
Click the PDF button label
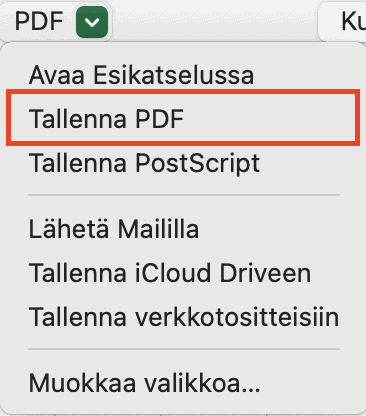39,21
